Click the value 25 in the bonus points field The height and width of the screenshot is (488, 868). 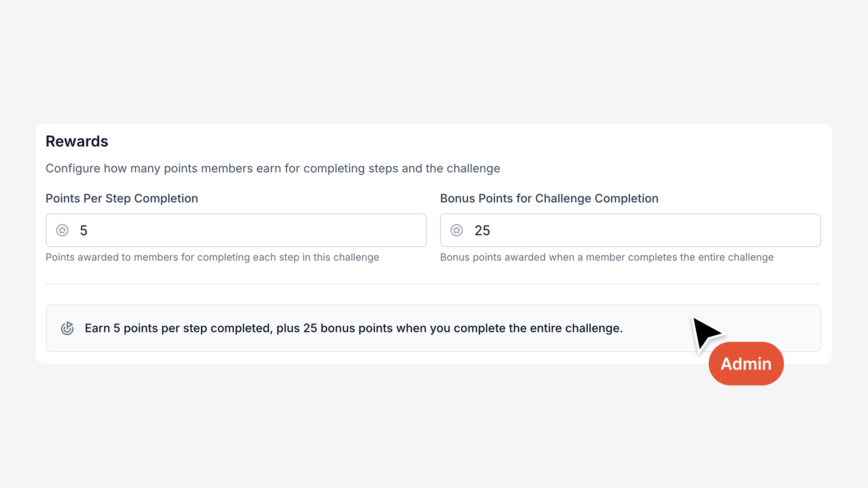pos(482,230)
